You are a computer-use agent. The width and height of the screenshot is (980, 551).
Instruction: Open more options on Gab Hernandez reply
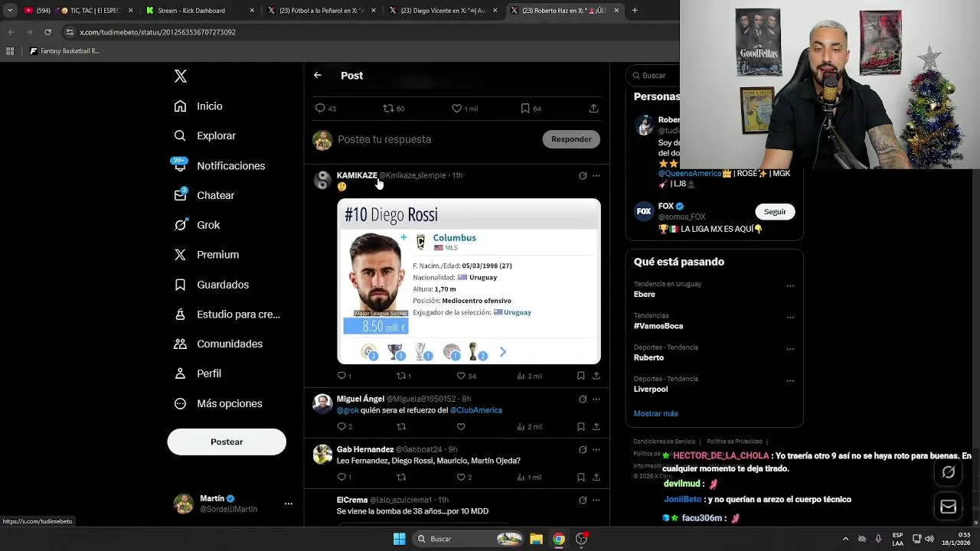point(596,450)
